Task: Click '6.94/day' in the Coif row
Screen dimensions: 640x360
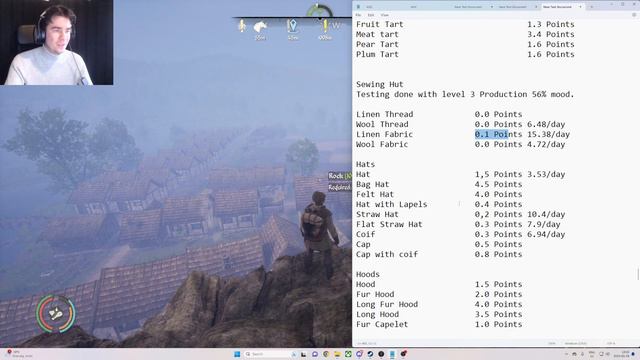Action: point(546,234)
